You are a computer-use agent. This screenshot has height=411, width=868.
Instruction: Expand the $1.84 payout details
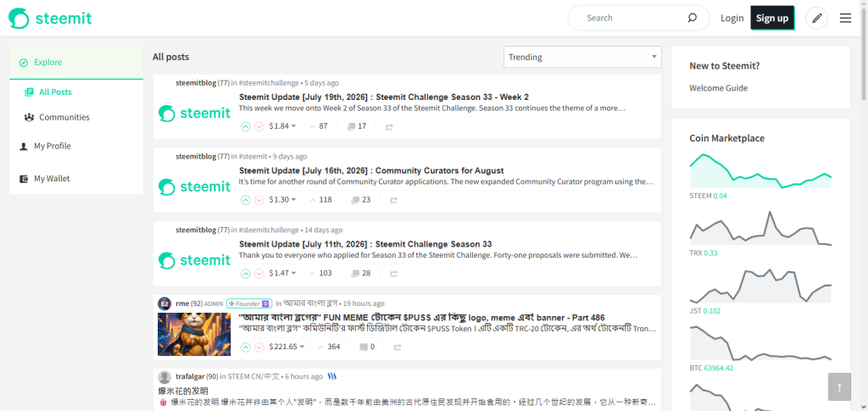[282, 126]
